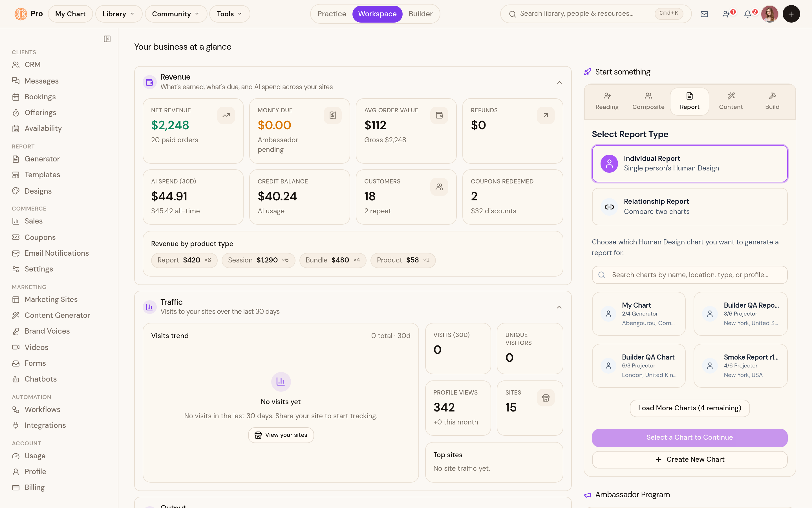Click the Traffic section chart icon
This screenshot has height=508, width=812.
(x=150, y=307)
